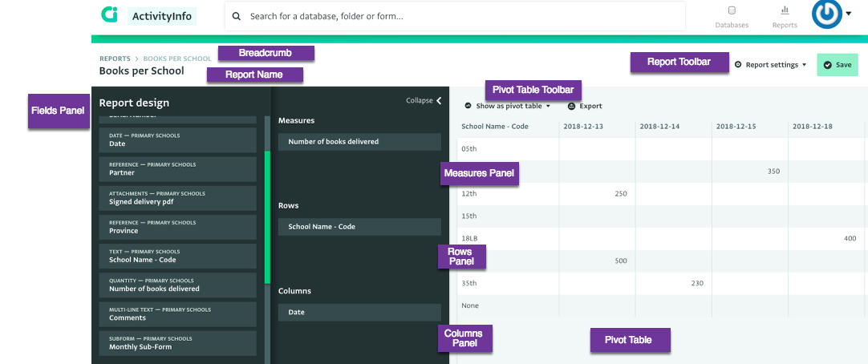Click the user profile avatar icon
This screenshot has height=364, width=868.
(x=825, y=14)
